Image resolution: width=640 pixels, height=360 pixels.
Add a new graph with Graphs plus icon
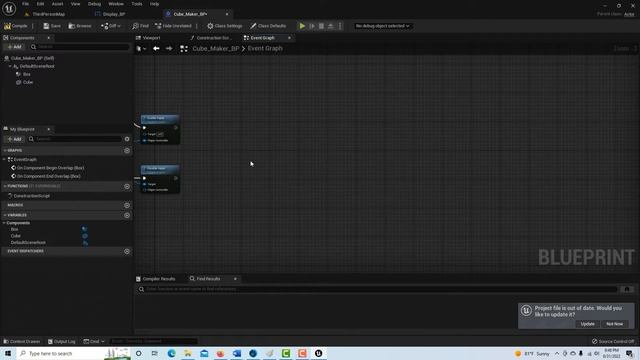(x=127, y=151)
